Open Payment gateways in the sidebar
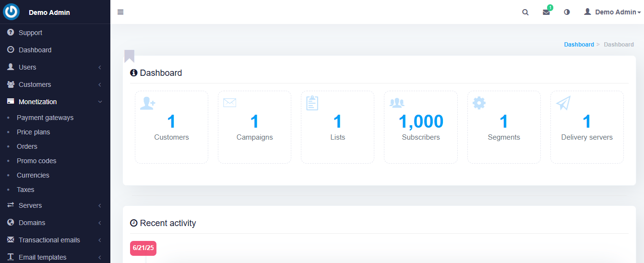The width and height of the screenshot is (644, 263). [45, 118]
